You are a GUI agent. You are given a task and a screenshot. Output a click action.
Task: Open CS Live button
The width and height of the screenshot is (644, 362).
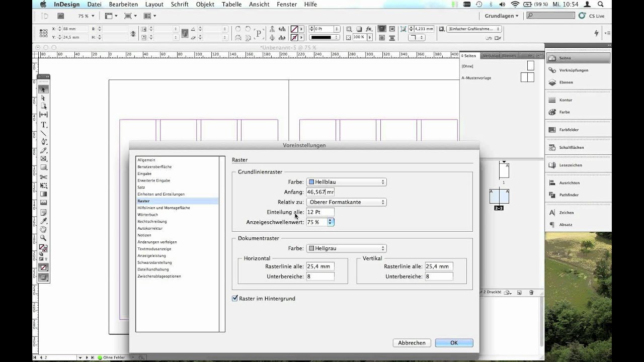click(x=592, y=16)
